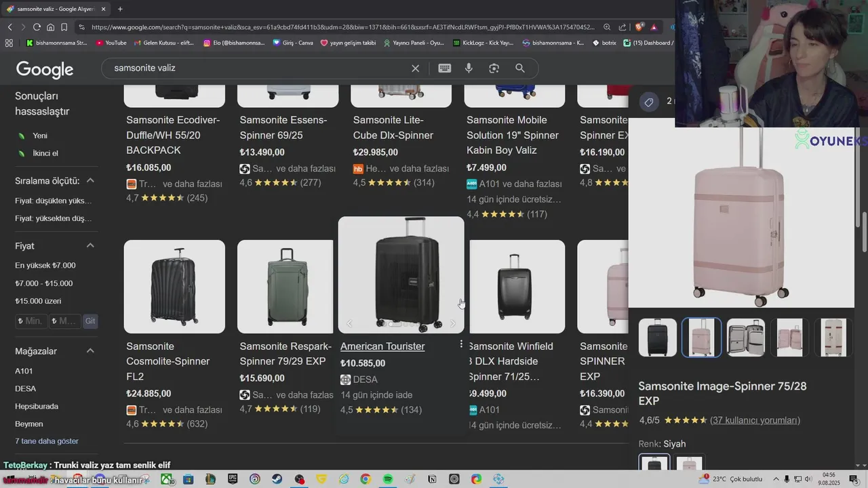This screenshot has width=868, height=488.
Task: Launch Steam from the taskbar
Action: click(277, 479)
